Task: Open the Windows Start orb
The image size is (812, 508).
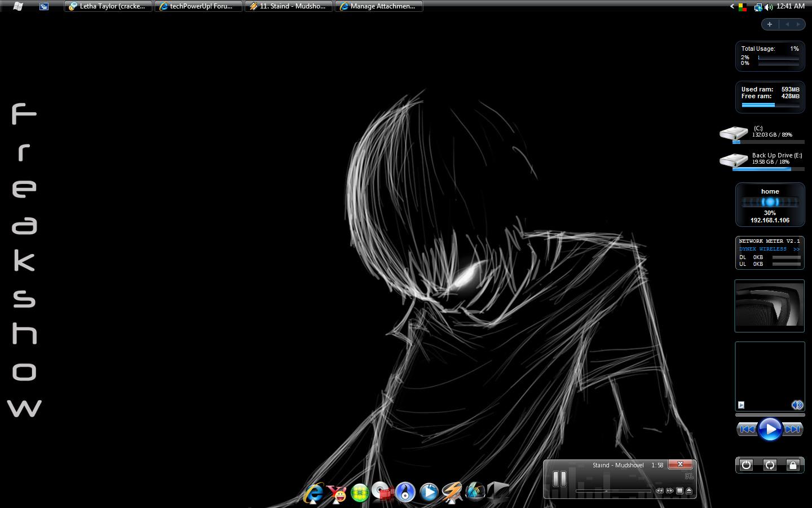Action: (17, 6)
